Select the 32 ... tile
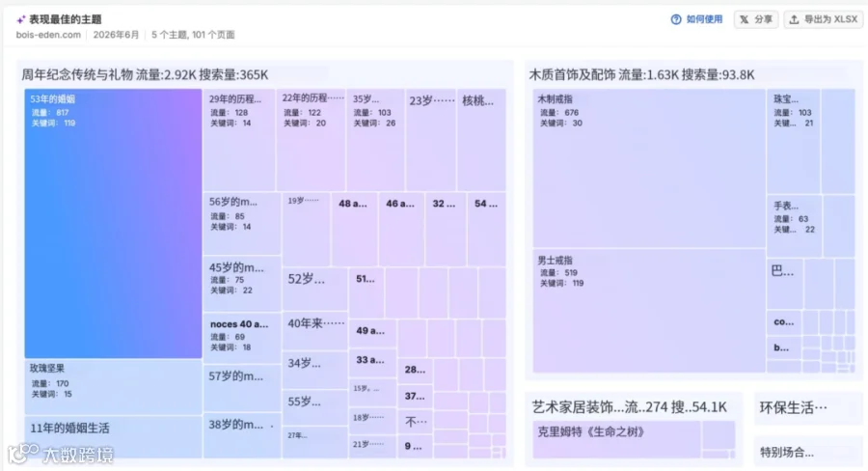 click(446, 229)
